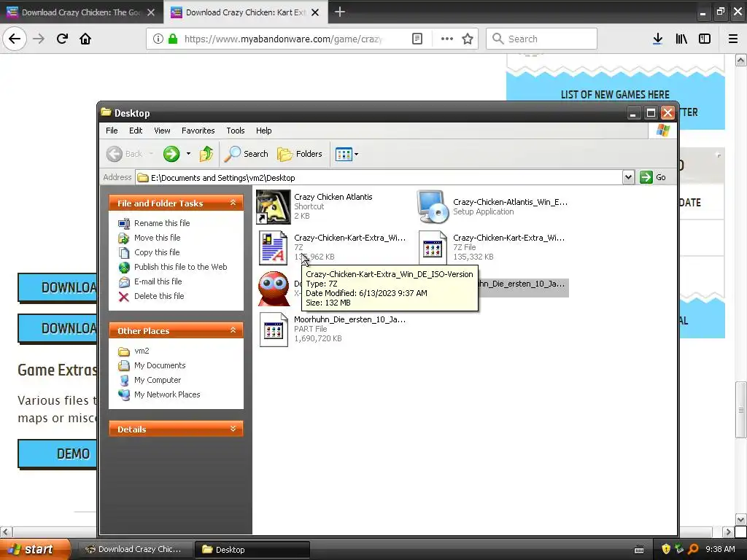Open address bar path dropdown
The height and width of the screenshot is (560, 747).
tap(628, 177)
